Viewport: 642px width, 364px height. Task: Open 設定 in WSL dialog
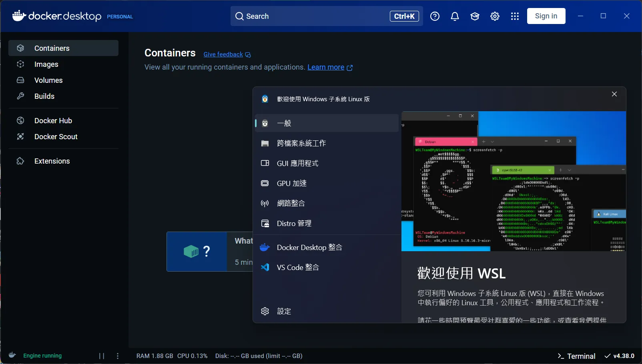327,311
